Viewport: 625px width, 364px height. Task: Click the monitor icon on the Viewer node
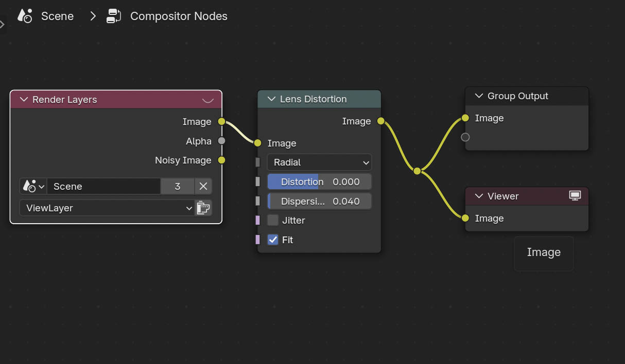(575, 196)
